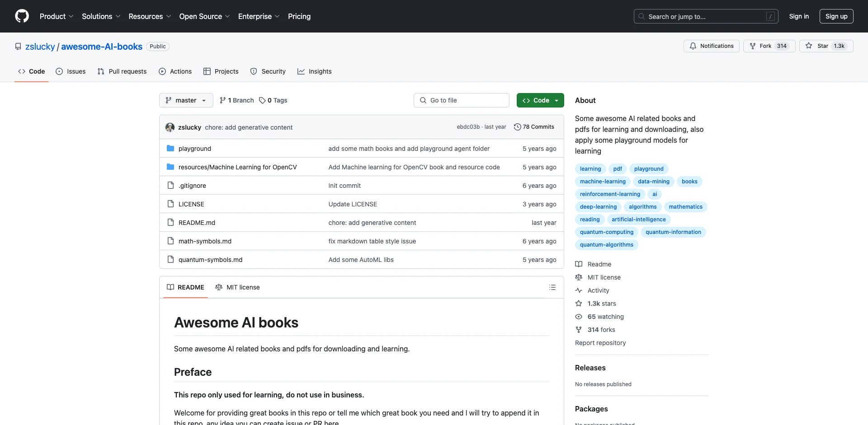Switch to MIT license tab in file viewer
The height and width of the screenshot is (425, 868).
[237, 287]
